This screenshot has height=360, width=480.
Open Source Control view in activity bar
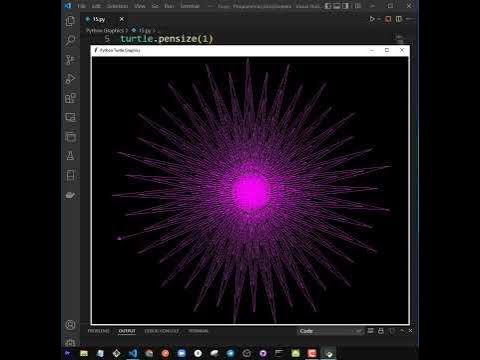(70, 60)
